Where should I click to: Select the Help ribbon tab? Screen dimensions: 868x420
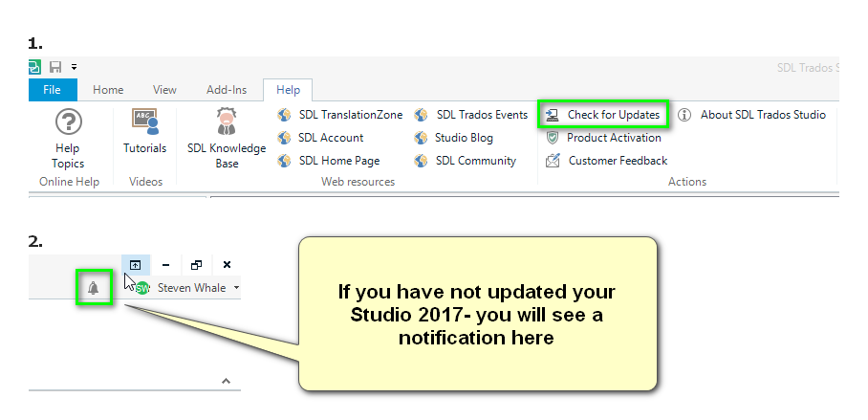(288, 90)
